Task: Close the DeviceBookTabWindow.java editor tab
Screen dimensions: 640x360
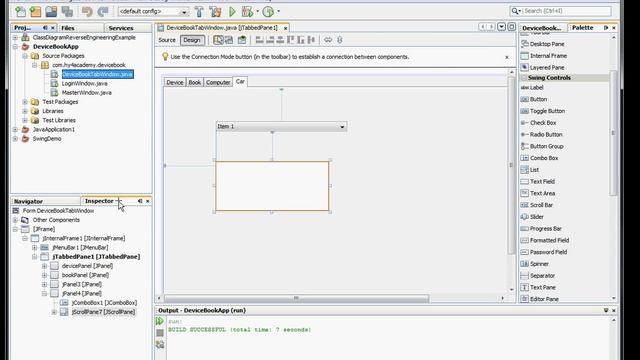Action: pos(285,28)
